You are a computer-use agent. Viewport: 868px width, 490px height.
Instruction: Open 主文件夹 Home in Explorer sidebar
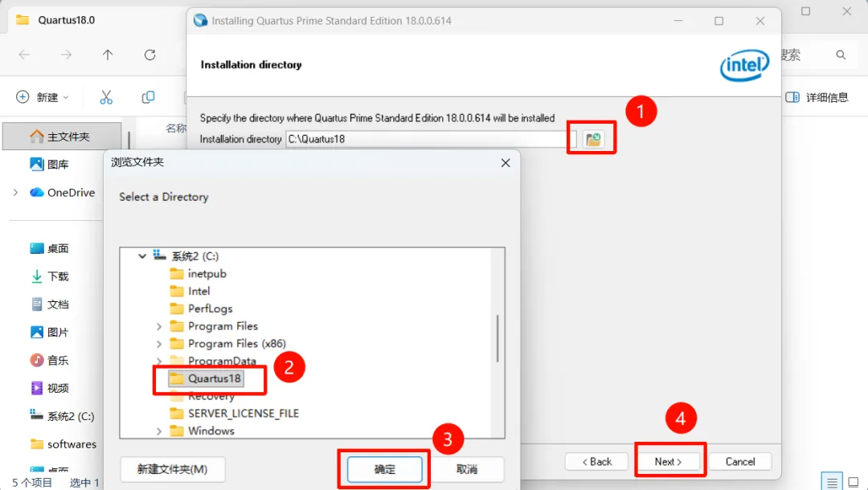click(62, 137)
